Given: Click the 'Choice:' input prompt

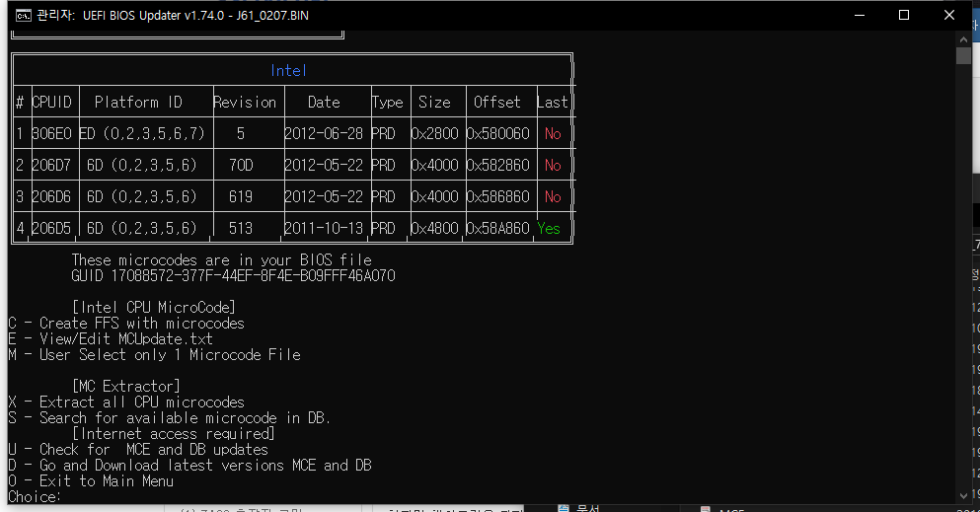Looking at the screenshot, I should click(35, 497).
